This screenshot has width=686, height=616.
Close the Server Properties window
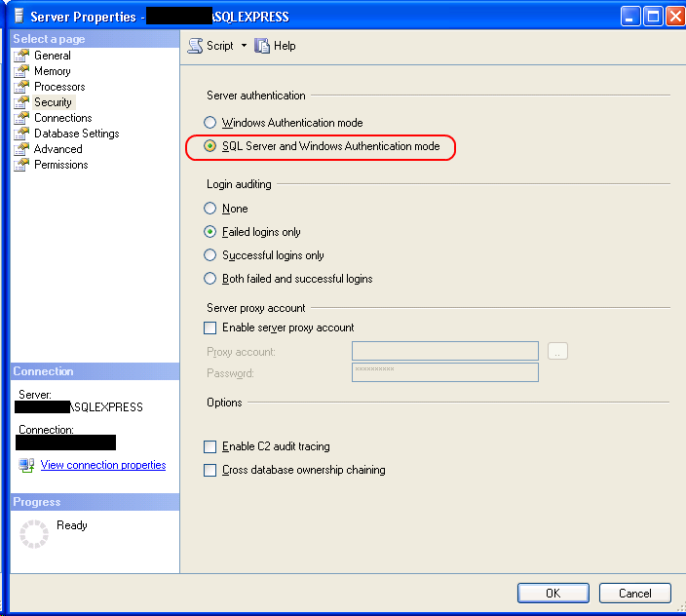click(x=675, y=17)
